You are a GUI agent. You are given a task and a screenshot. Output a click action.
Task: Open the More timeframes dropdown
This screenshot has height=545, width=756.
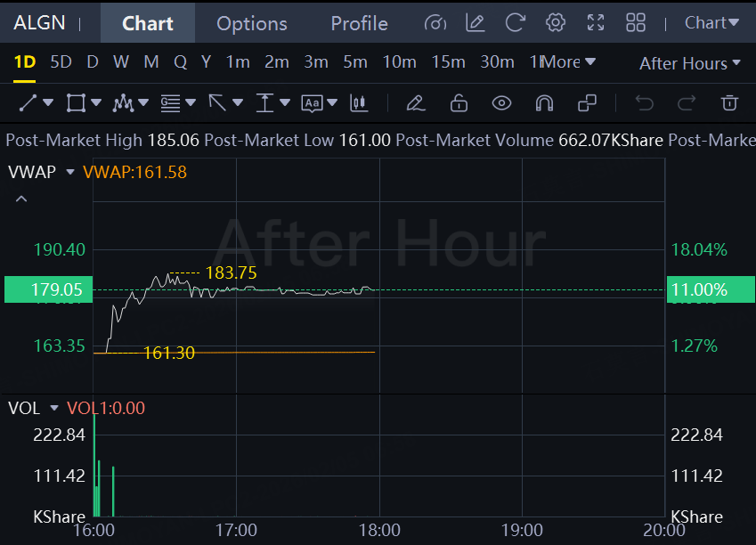[568, 62]
